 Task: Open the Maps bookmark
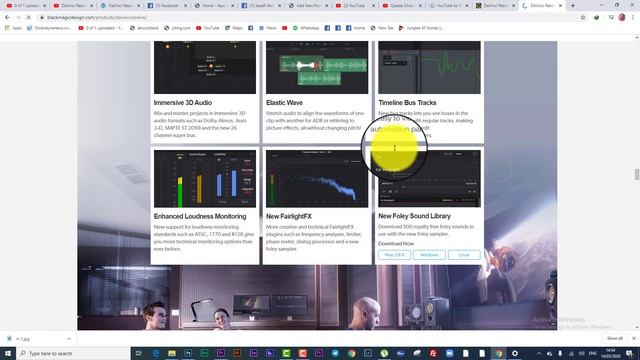coord(233,28)
